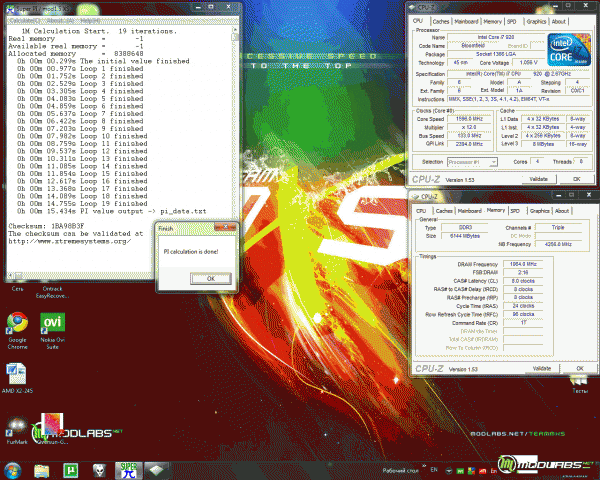Click the alien head taskbar icon

tap(99, 470)
